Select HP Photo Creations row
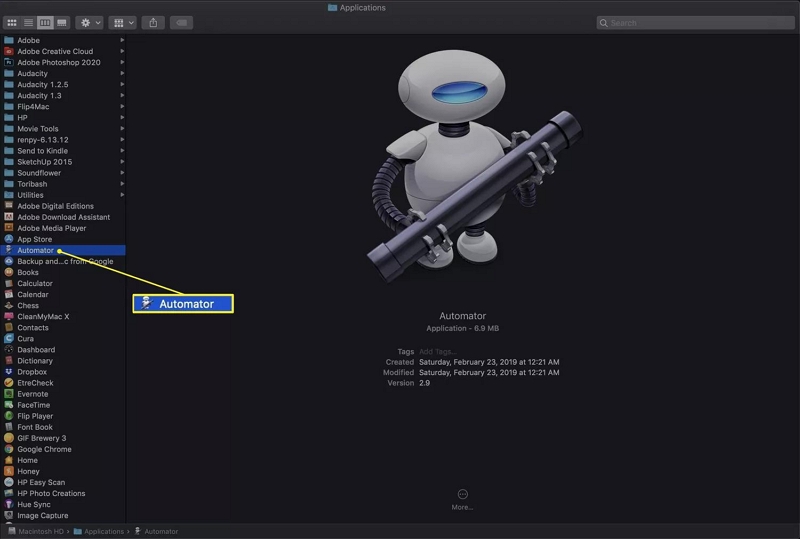Screen dimensions: 800x539 click(63, 493)
